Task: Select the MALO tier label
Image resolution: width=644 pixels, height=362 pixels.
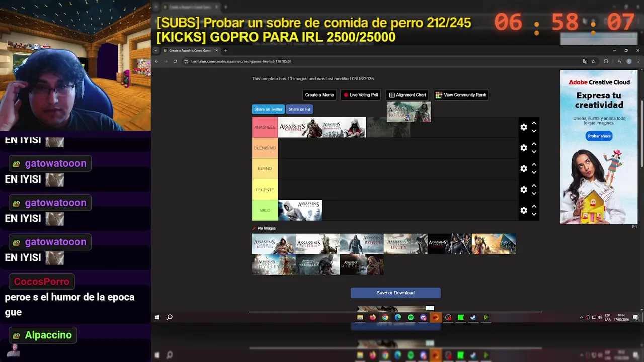Action: pos(265,210)
